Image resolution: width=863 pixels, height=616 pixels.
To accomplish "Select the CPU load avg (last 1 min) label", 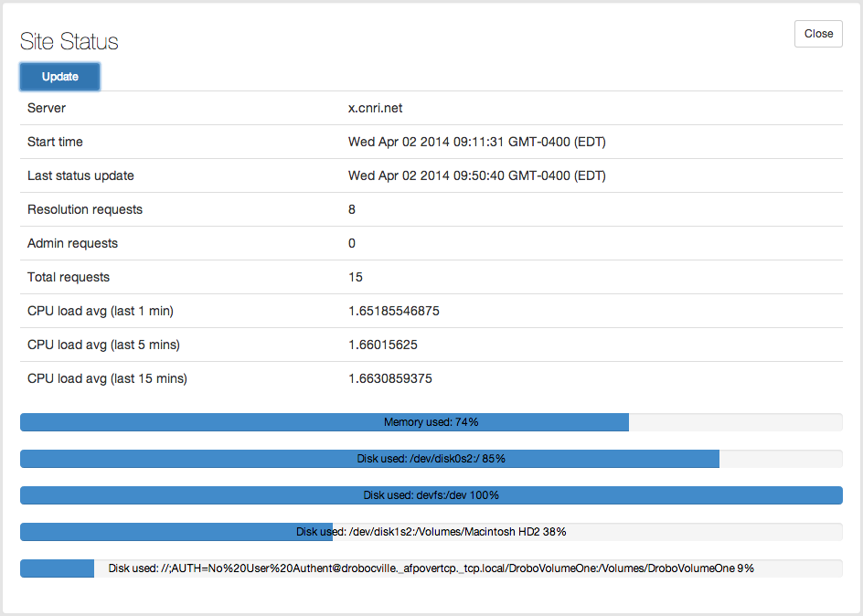I will [101, 311].
